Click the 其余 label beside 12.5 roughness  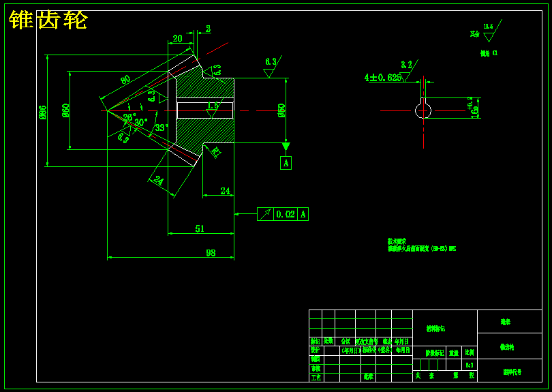click(475, 34)
